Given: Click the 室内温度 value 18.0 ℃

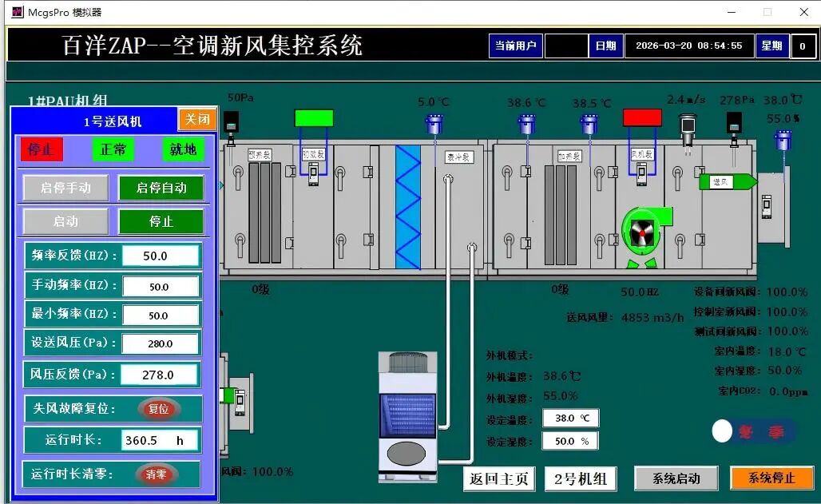Looking at the screenshot, I should click(x=787, y=351).
